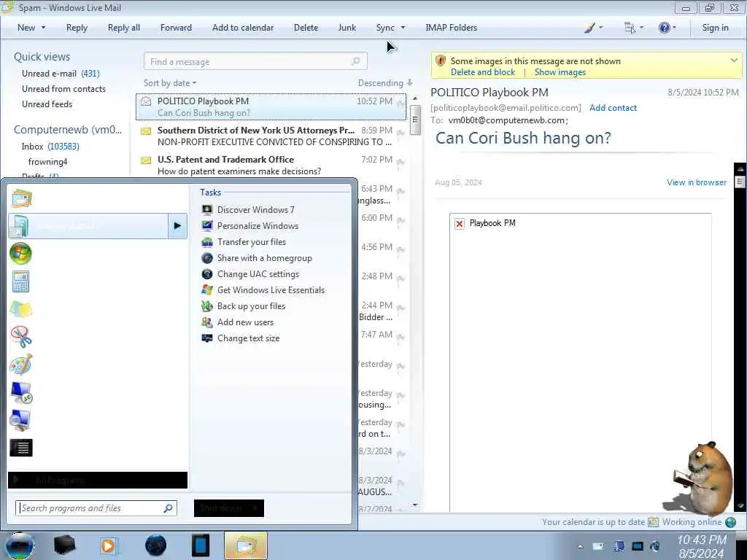This screenshot has height=560, width=747.
Task: Open dropdown arrow beside Help icon
Action: click(674, 28)
